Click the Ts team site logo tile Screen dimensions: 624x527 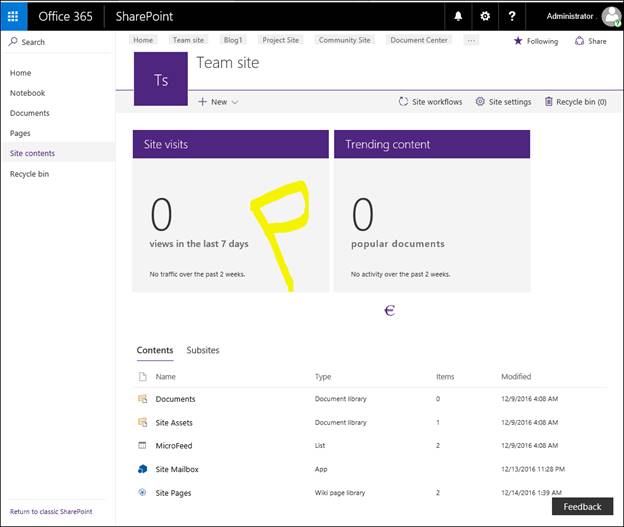coord(161,79)
